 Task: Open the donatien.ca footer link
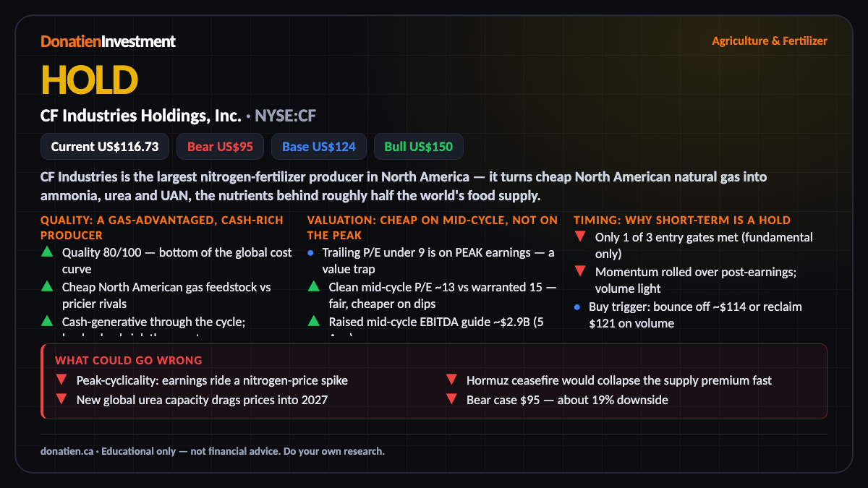tap(67, 451)
